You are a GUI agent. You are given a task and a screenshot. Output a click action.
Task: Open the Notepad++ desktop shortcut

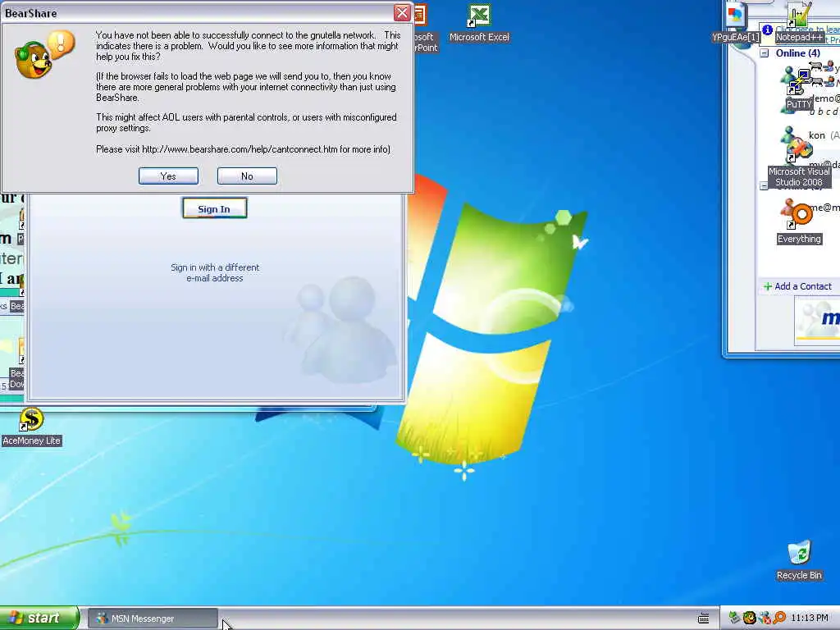coord(799,22)
